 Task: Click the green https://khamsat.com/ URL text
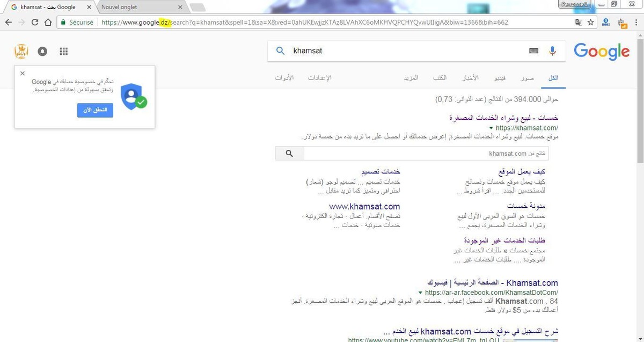pos(527,128)
